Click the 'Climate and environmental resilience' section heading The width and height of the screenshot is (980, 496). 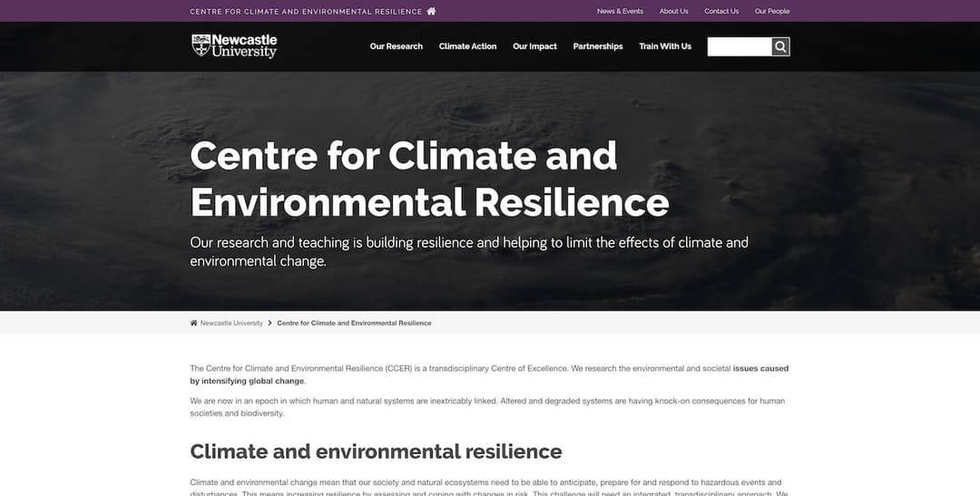(x=376, y=452)
